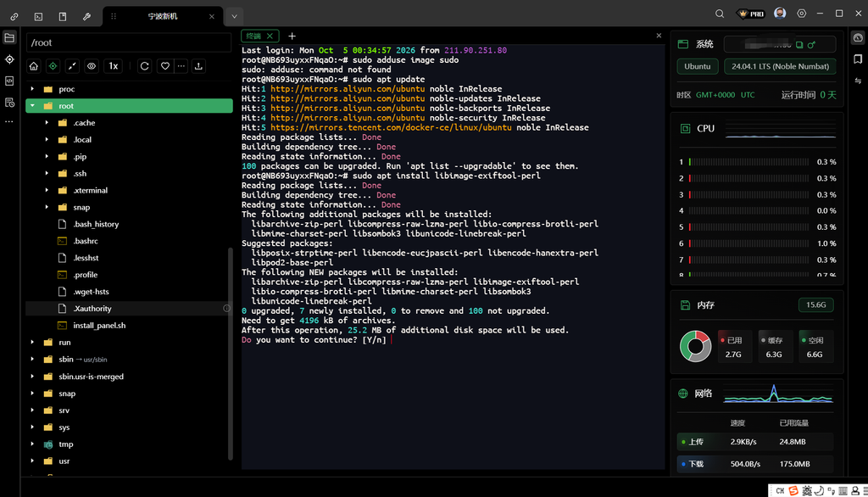The height and width of the screenshot is (497, 868).
Task: Show more options in left sidebar
Action: click(9, 121)
